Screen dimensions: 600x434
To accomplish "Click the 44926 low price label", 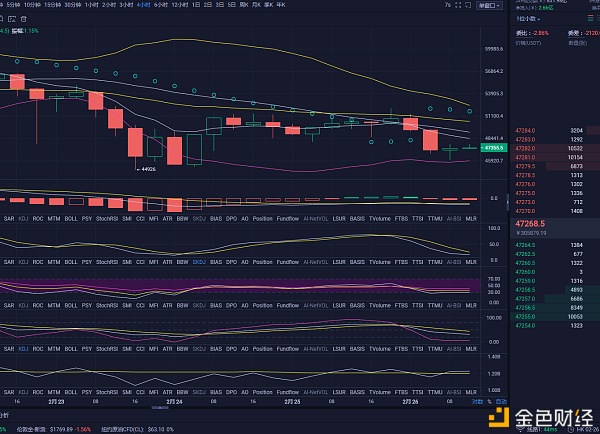I will pos(146,169).
